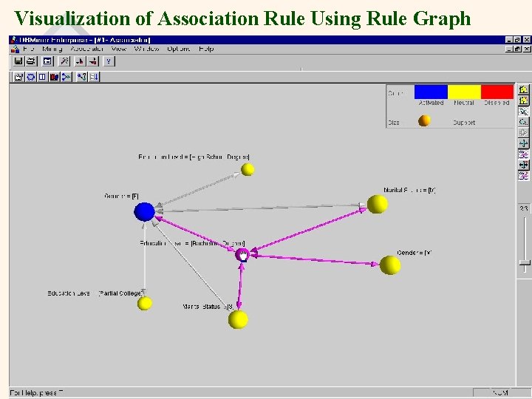Select the teal four-way move cross tool

tap(524, 143)
